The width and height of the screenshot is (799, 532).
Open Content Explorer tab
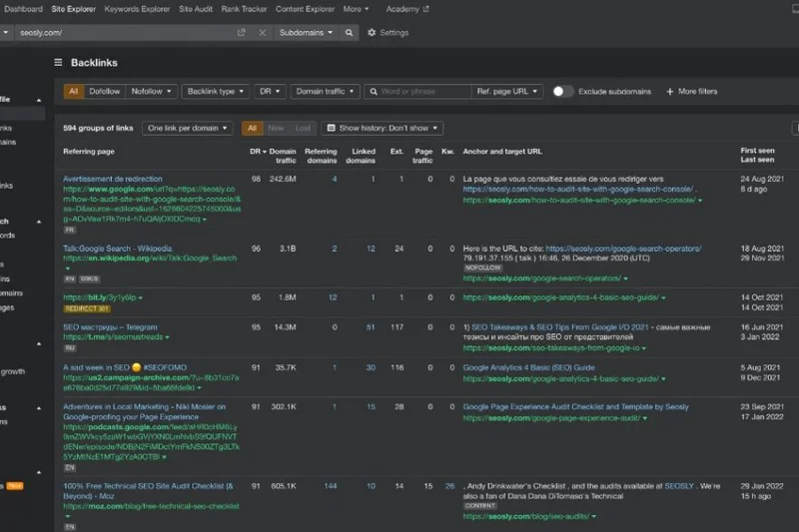pos(306,9)
